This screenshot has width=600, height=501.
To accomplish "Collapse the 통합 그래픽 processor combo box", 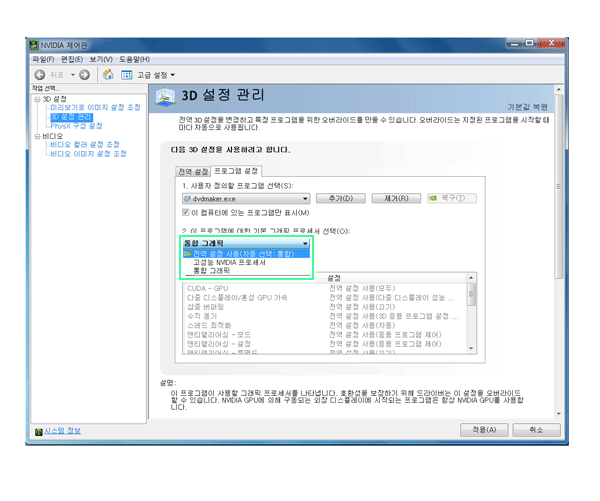I will [x=246, y=243].
